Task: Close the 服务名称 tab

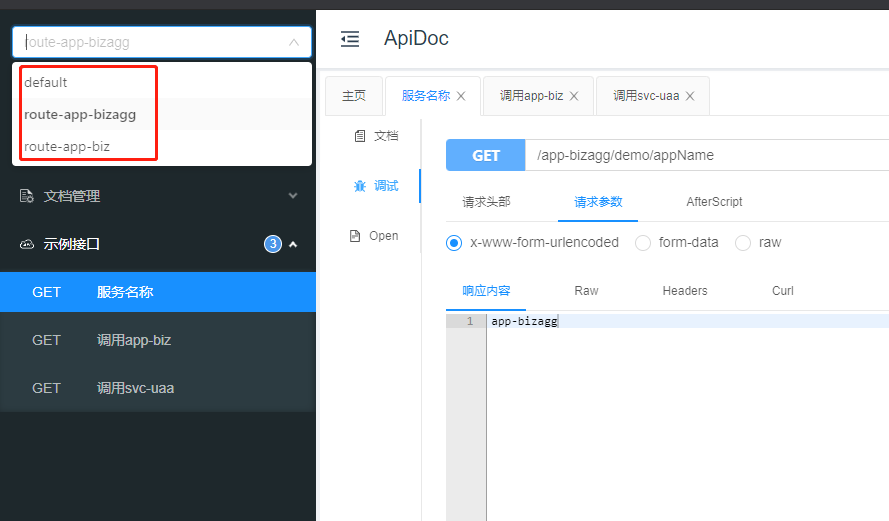Action: coord(461,96)
